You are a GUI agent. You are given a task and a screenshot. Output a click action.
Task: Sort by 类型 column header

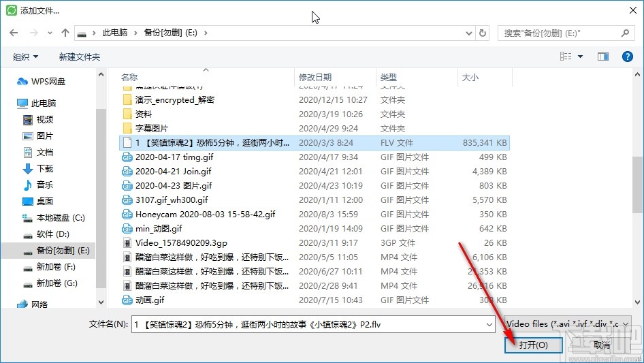tap(388, 77)
